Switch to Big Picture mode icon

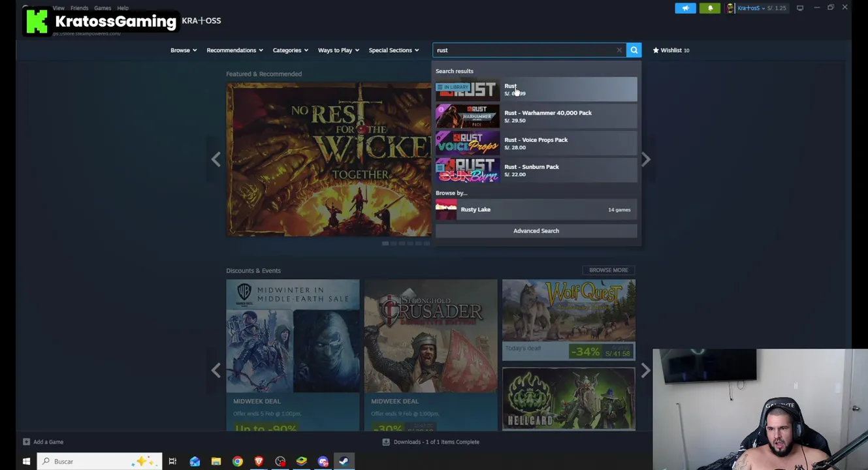[800, 8]
